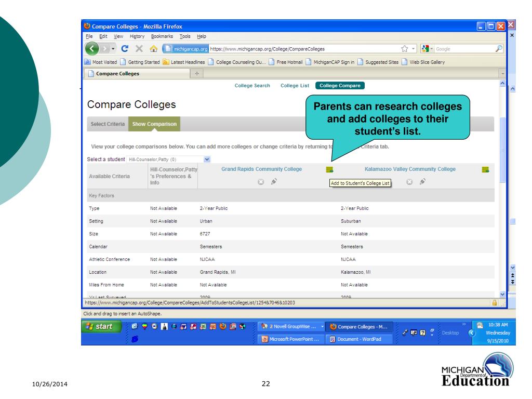This screenshot has height=399, width=532.
Task: Open the Google search engine selector
Action: 427,49
